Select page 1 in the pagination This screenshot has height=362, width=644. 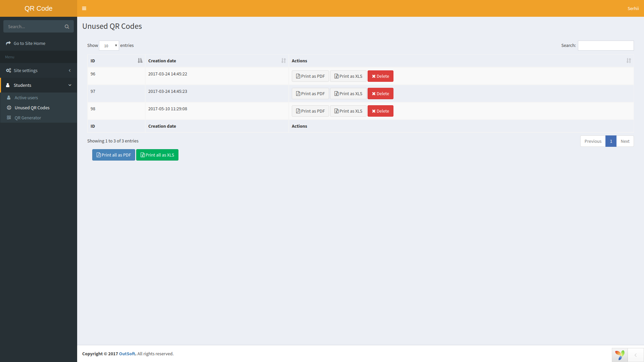pos(611,141)
